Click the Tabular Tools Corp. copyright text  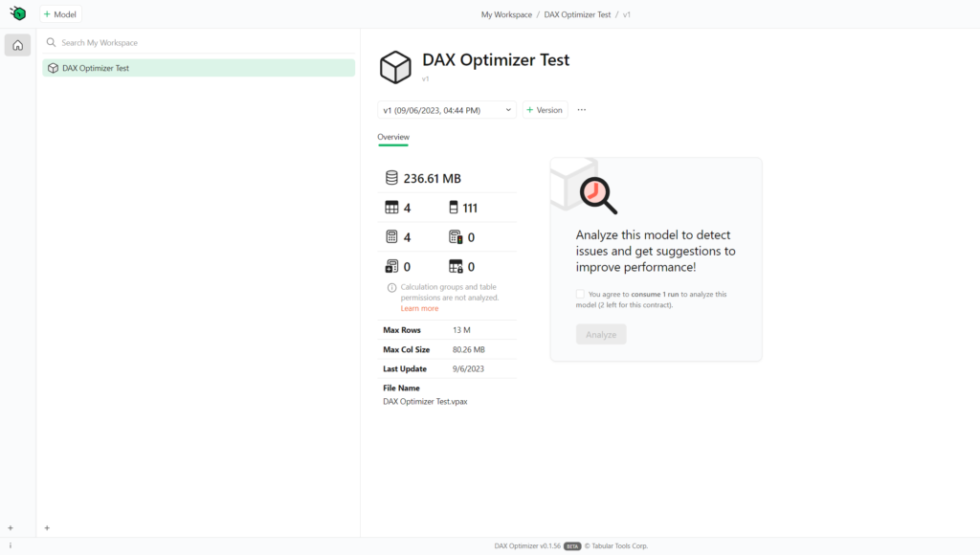pos(616,545)
